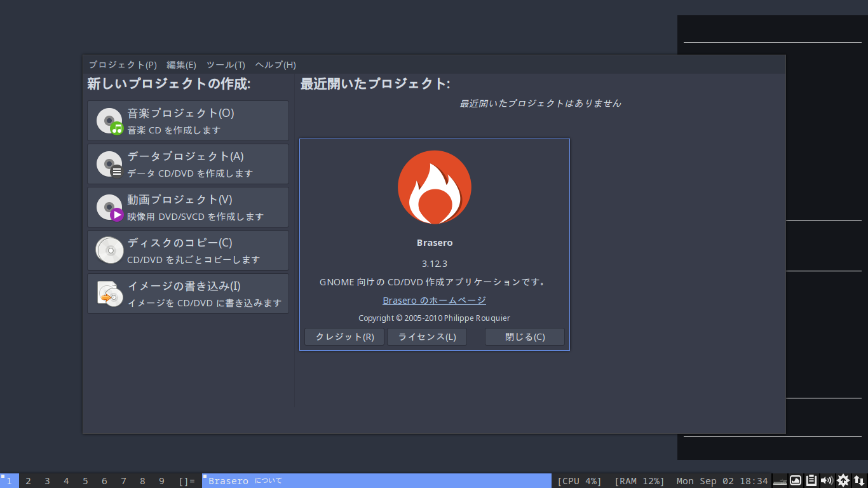
Task: Open the Brasero のホームページ link
Action: click(434, 300)
